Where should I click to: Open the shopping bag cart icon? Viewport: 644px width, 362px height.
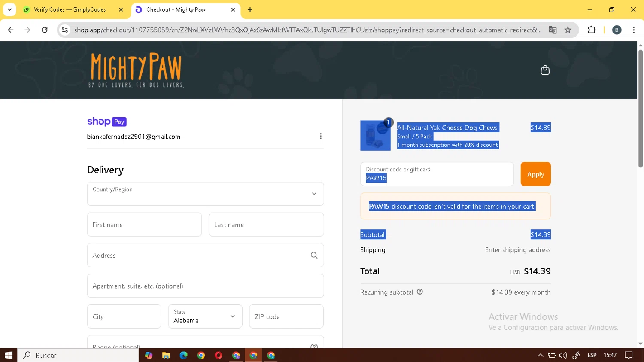coord(545,70)
